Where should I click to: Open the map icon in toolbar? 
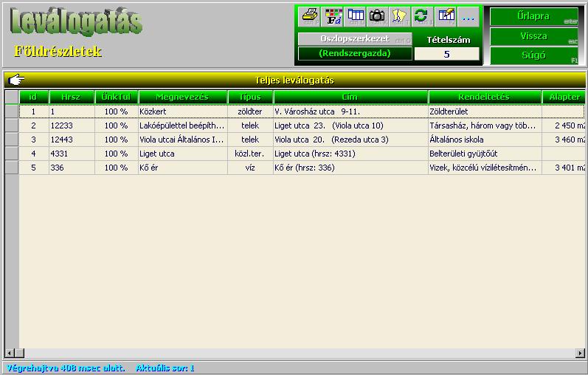coord(399,16)
